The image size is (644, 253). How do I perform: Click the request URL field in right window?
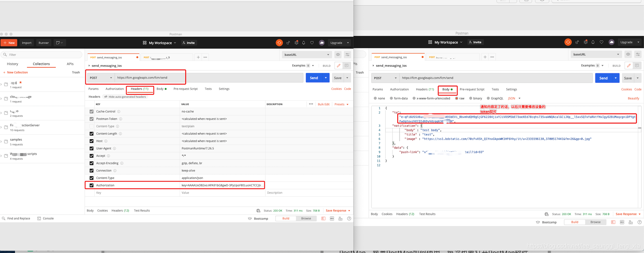click(x=496, y=78)
